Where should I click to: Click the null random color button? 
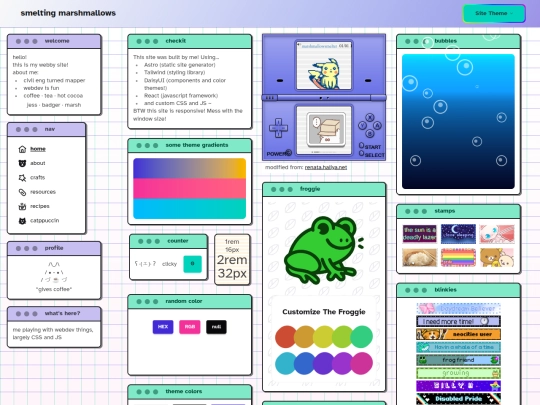pyautogui.click(x=216, y=327)
